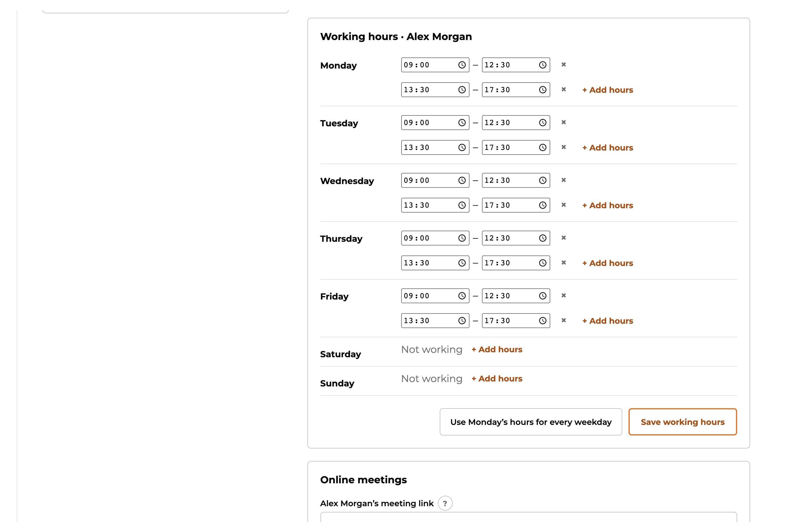Screen dimensions: 785x532
Task: Delete Thursday's first time range
Action: 563,238
